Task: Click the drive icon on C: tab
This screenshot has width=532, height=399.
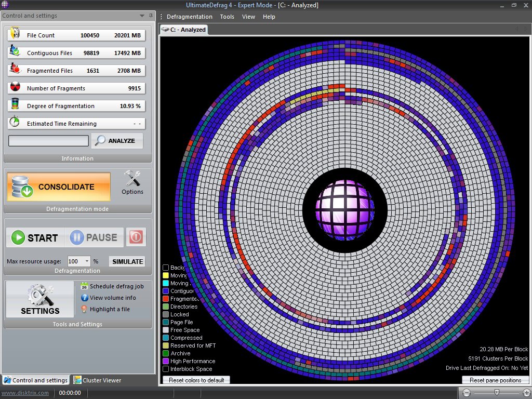Action: coord(165,30)
